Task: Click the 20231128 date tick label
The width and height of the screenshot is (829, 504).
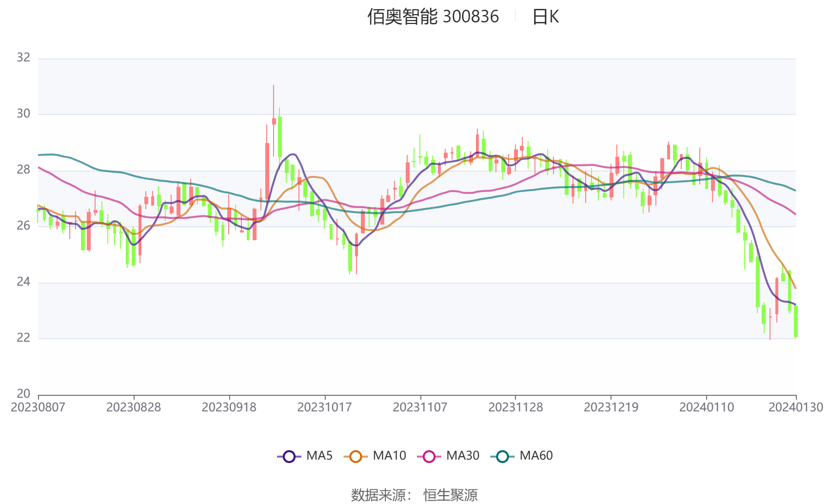Action: coord(515,407)
